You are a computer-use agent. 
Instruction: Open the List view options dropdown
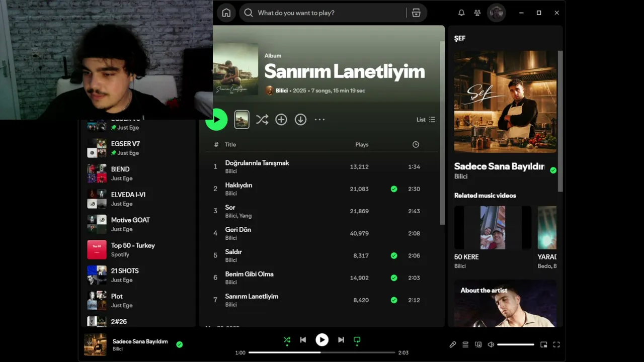pos(426,120)
